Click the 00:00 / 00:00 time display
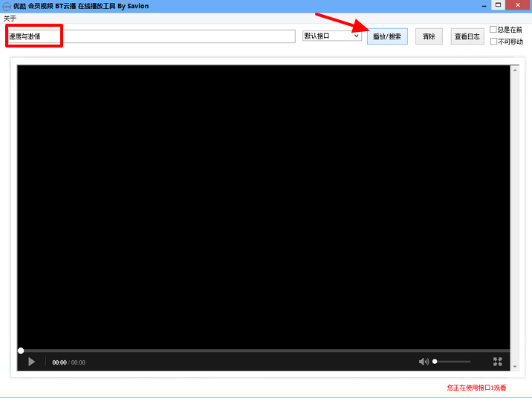Image resolution: width=532 pixels, height=398 pixels. (x=68, y=362)
